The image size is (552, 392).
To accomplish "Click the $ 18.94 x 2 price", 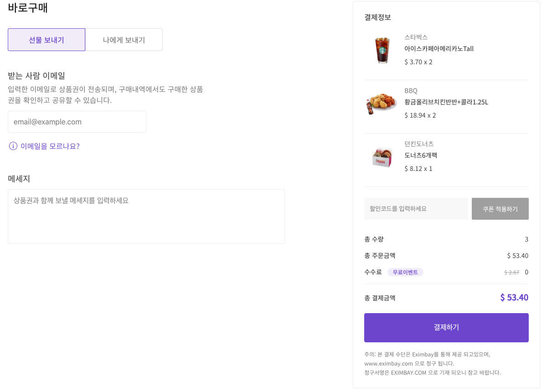I will click(420, 115).
